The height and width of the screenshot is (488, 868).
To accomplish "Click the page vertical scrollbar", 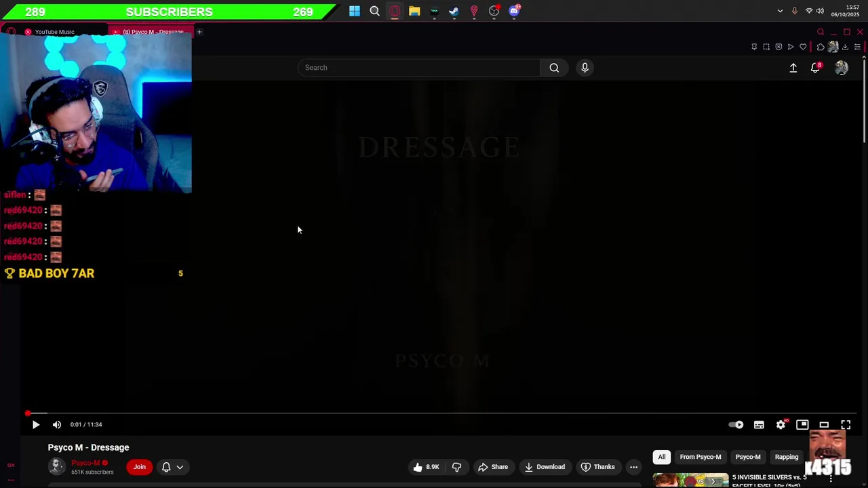I will tap(864, 100).
